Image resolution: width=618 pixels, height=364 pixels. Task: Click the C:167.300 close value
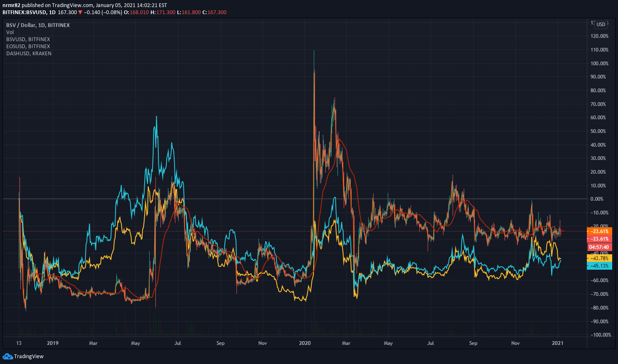pos(214,12)
